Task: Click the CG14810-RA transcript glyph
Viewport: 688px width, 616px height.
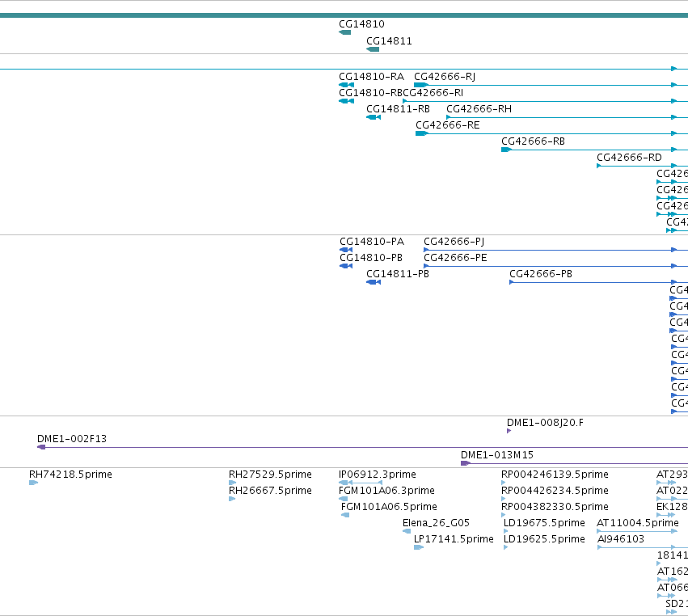Action: [x=346, y=85]
